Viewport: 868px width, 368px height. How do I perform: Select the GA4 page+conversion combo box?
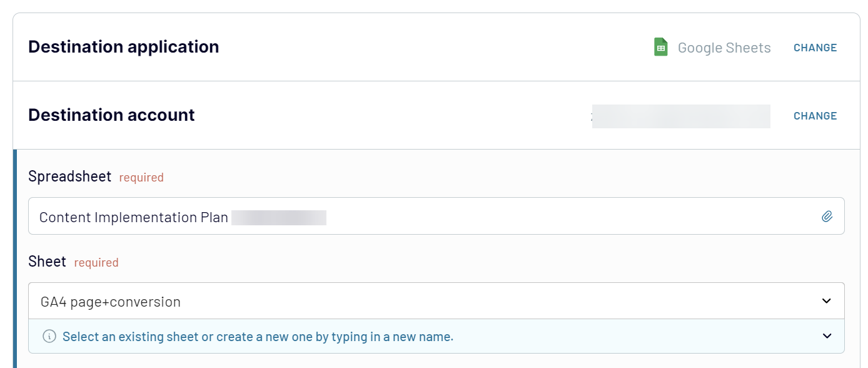(x=437, y=301)
